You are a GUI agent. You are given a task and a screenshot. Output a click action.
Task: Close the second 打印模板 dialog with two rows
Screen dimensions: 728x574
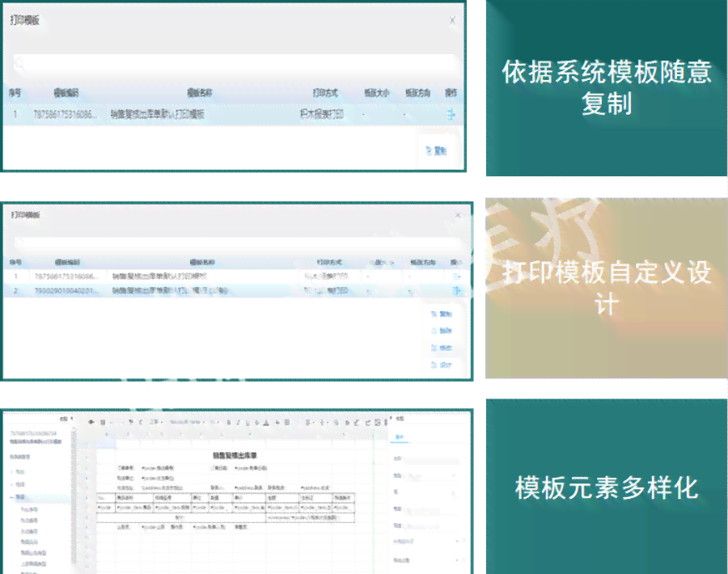pyautogui.click(x=458, y=215)
